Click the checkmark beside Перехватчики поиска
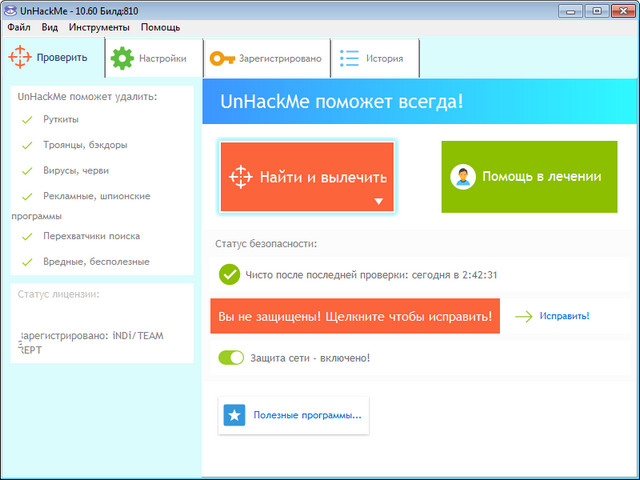 point(27,237)
